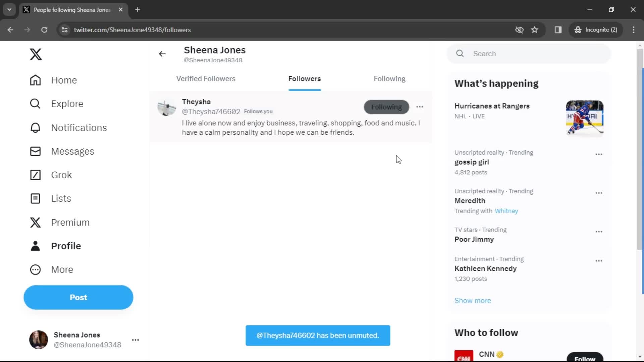Select the Followers tab

tap(304, 79)
